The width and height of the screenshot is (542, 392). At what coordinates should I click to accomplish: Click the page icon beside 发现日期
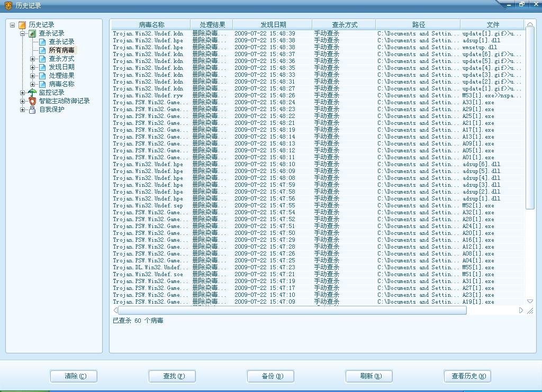[x=42, y=67]
